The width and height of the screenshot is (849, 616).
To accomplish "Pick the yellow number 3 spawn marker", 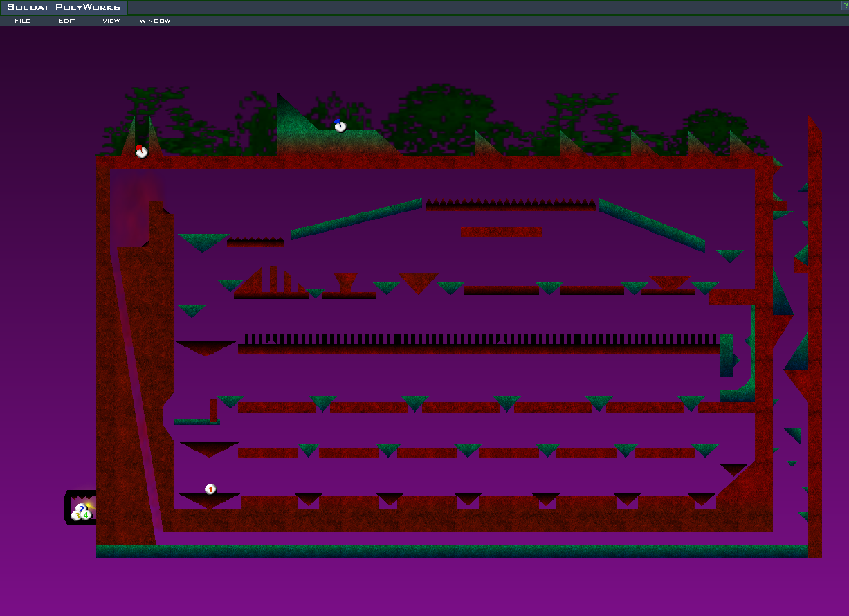I will [x=76, y=516].
